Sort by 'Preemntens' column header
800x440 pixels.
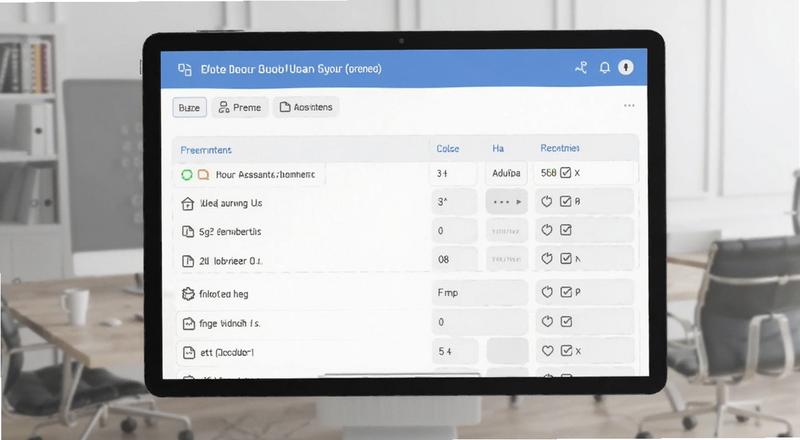pos(206,150)
